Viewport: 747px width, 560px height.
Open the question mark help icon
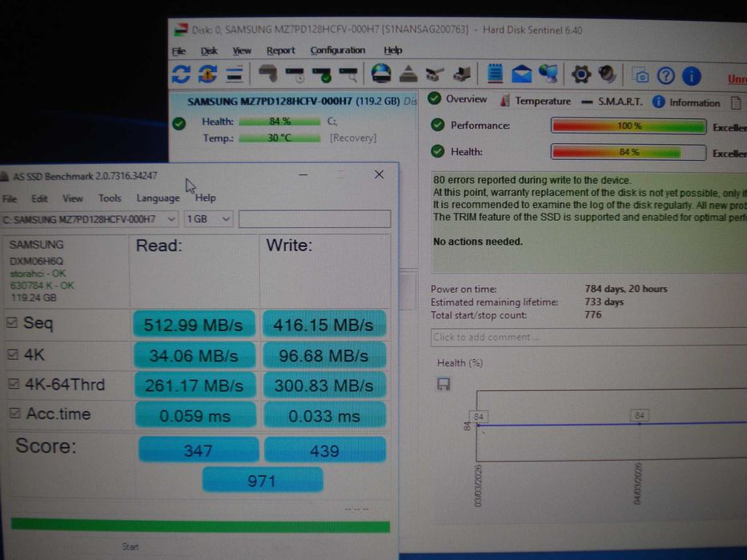tap(666, 75)
